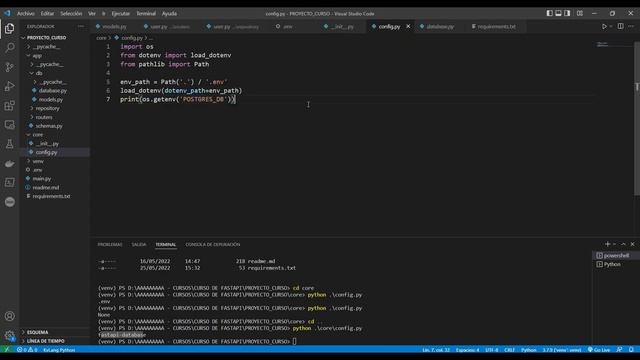Open the Terminal menu

146,13
